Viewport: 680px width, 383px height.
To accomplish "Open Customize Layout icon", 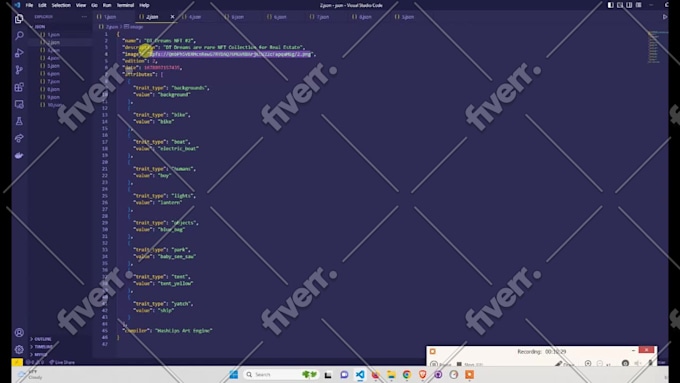I will tap(638, 5).
